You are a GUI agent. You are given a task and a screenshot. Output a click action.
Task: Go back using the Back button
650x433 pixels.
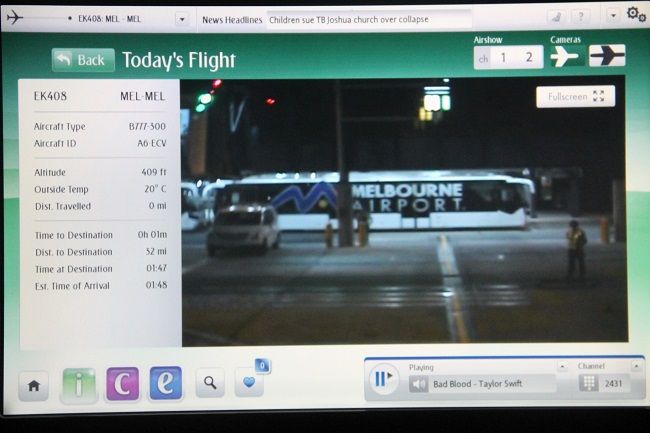[x=83, y=60]
